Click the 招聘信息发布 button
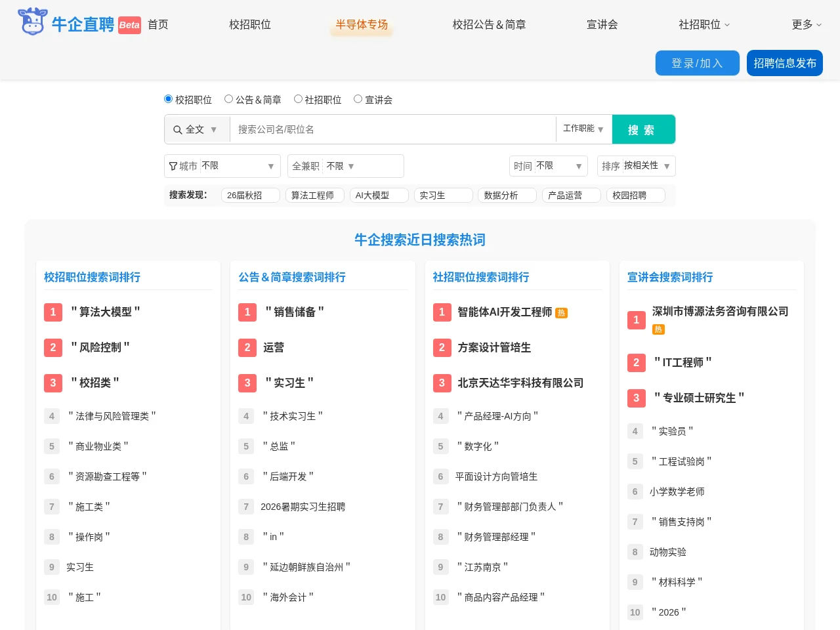Image resolution: width=840 pixels, height=630 pixels. click(785, 63)
